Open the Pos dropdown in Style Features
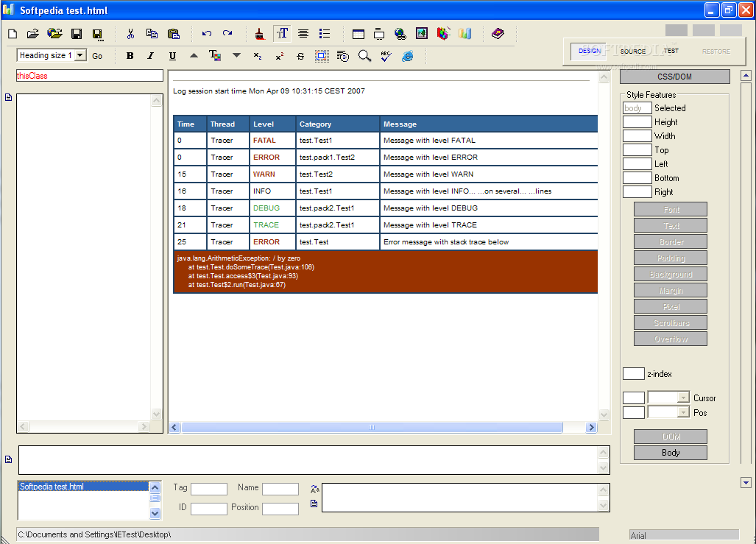Viewport: 756px width, 544px height. (683, 412)
